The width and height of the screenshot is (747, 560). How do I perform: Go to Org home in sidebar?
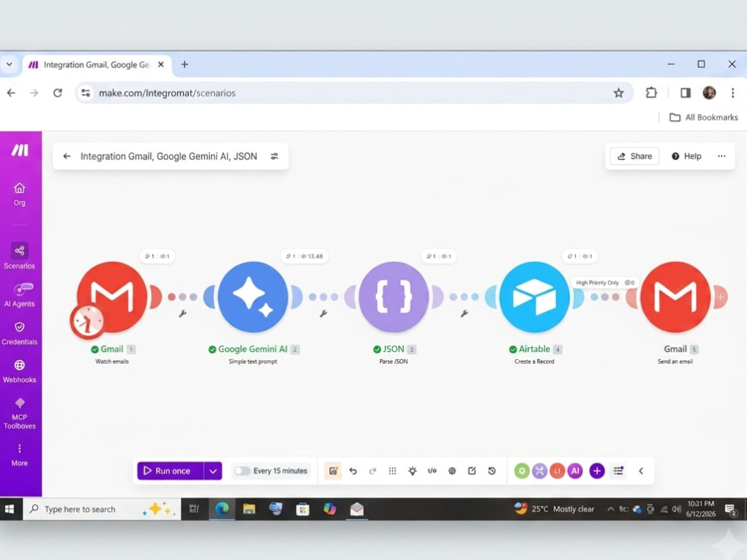click(19, 194)
